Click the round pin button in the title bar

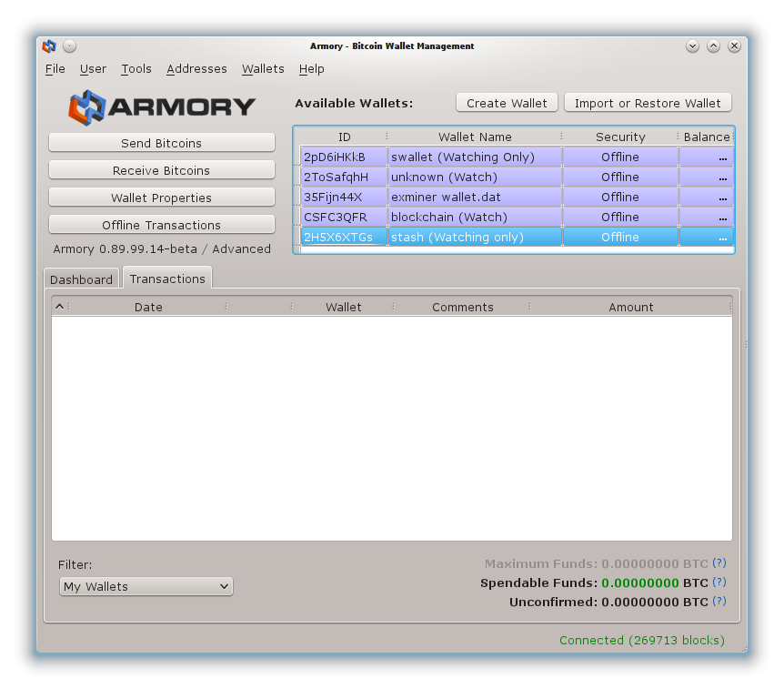69,46
